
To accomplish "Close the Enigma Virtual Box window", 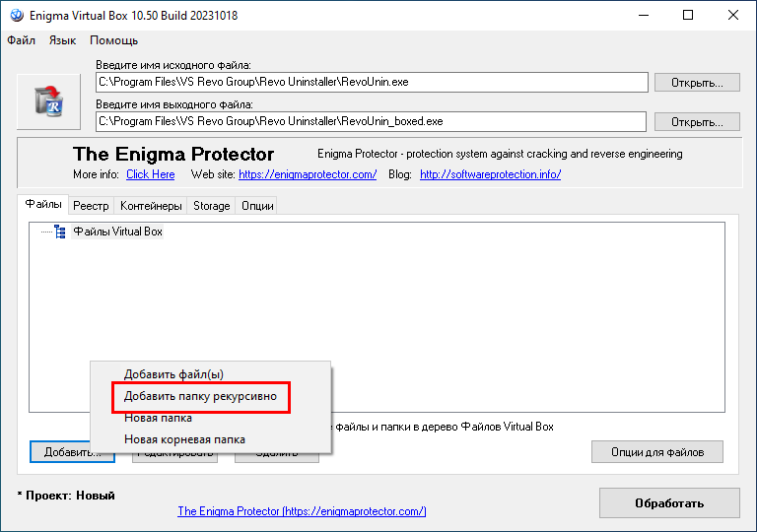I will click(733, 16).
